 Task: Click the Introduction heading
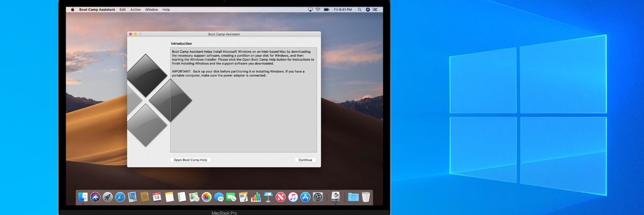click(x=181, y=44)
